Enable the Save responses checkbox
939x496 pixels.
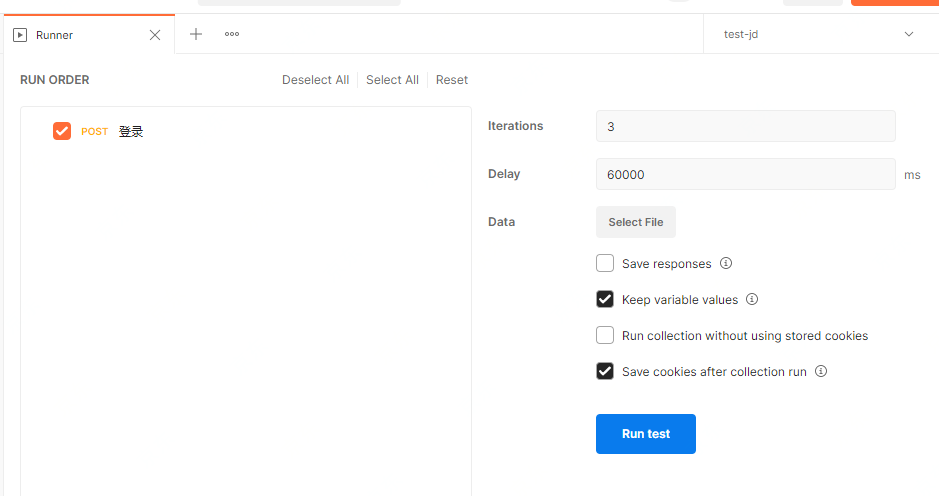click(x=605, y=264)
